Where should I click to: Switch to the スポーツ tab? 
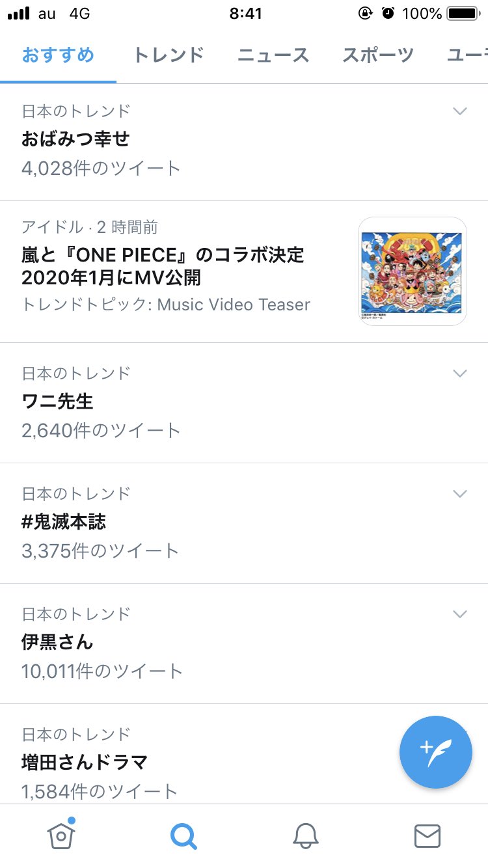click(x=378, y=55)
